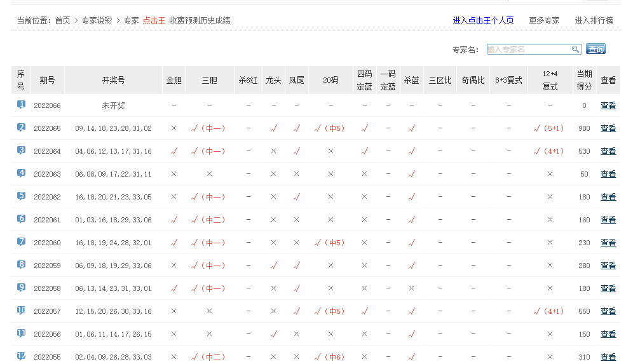Open 进入点击王个人页 link

tap(483, 20)
